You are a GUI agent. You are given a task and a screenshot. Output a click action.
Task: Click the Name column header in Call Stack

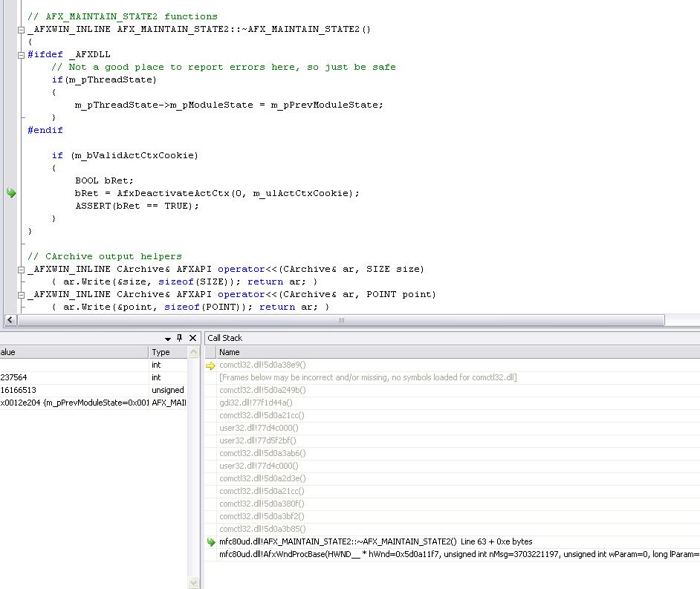click(230, 352)
